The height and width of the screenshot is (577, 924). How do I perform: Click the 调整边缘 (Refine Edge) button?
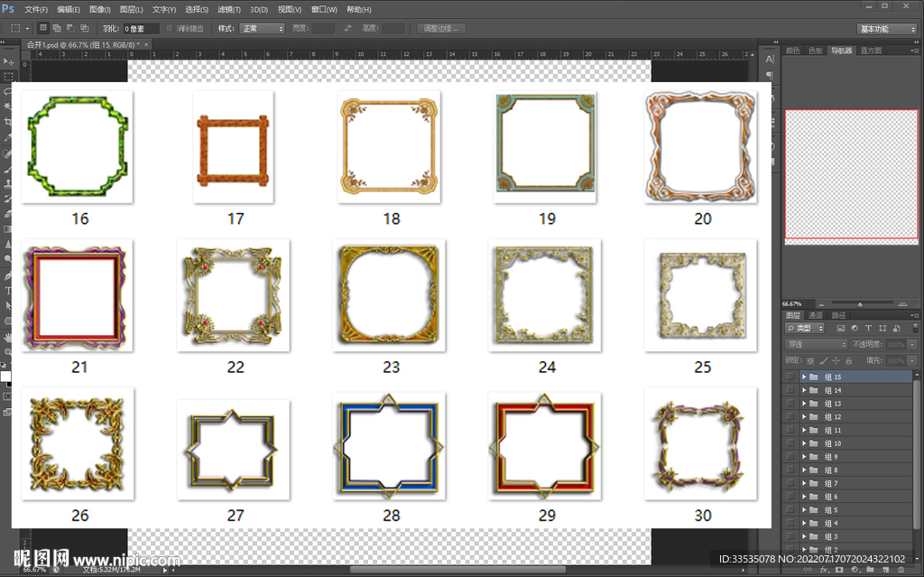(442, 29)
